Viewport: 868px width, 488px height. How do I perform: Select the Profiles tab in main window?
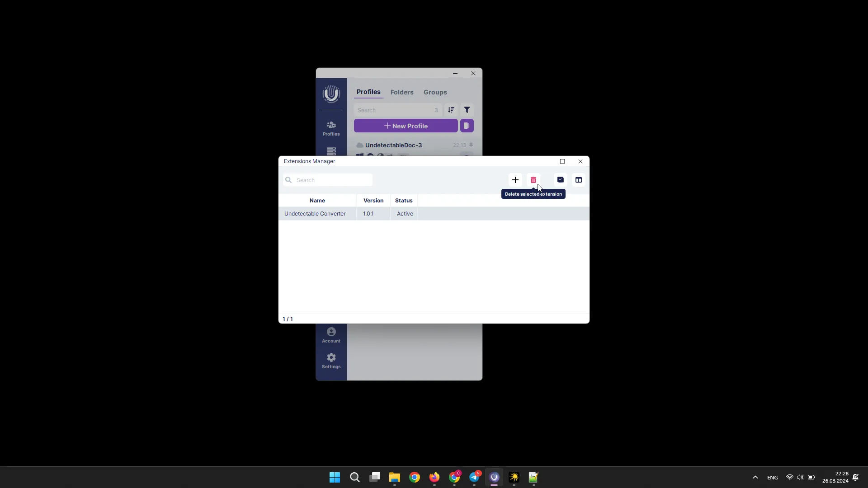tap(368, 92)
